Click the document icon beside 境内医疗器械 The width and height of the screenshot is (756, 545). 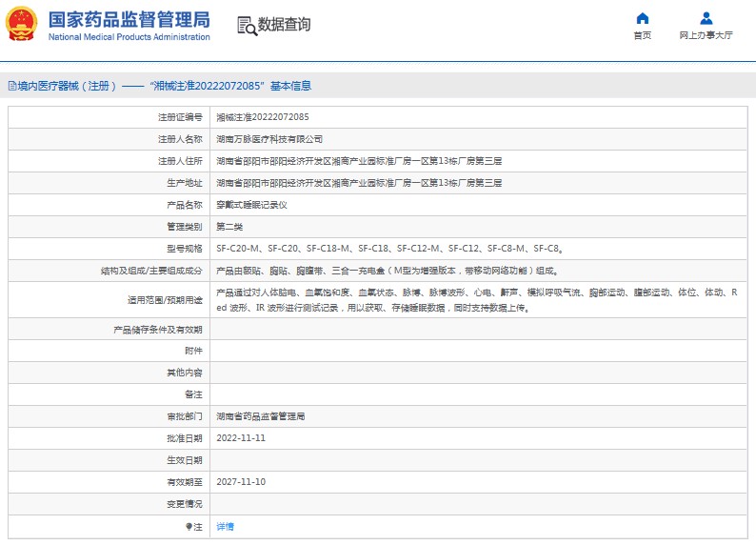pyautogui.click(x=12, y=87)
